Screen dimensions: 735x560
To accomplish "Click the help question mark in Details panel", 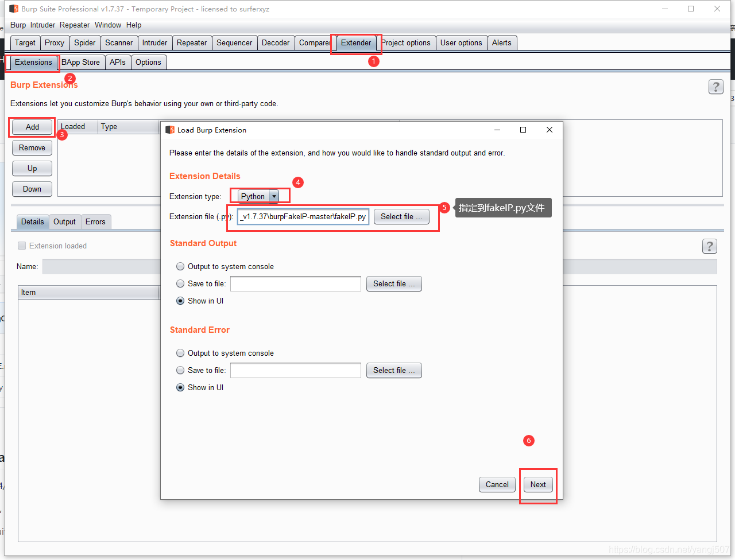I will point(709,246).
